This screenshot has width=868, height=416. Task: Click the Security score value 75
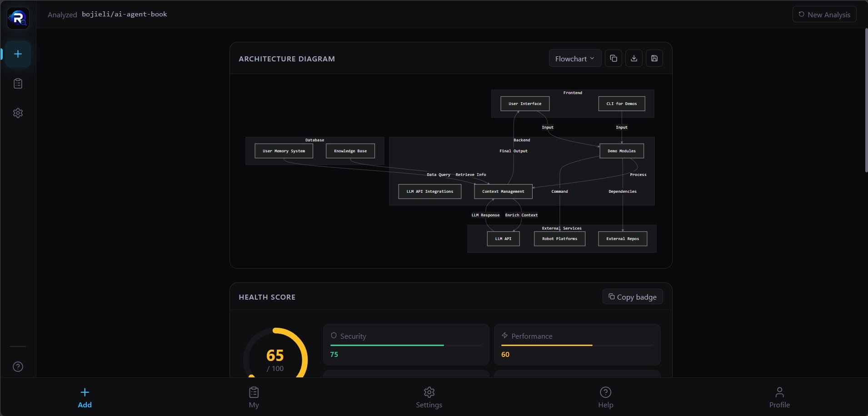[334, 355]
